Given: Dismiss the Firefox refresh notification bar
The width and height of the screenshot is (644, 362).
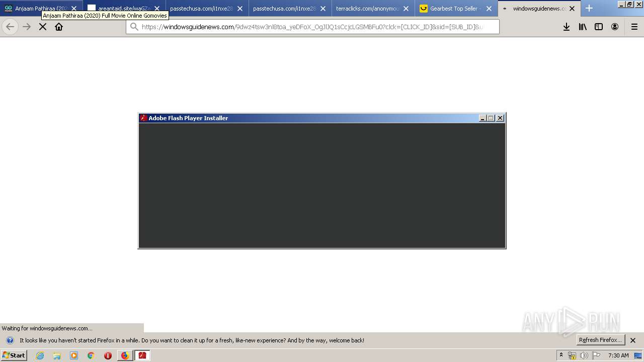Looking at the screenshot, I should tap(633, 340).
